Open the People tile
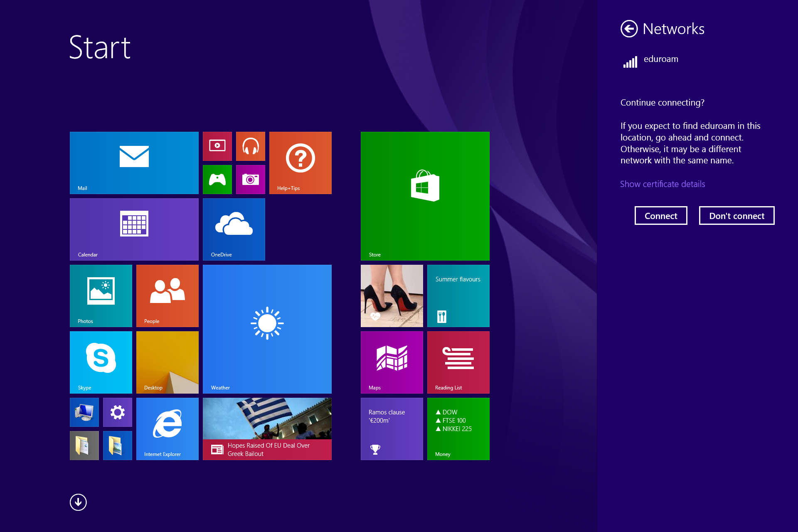 click(167, 296)
